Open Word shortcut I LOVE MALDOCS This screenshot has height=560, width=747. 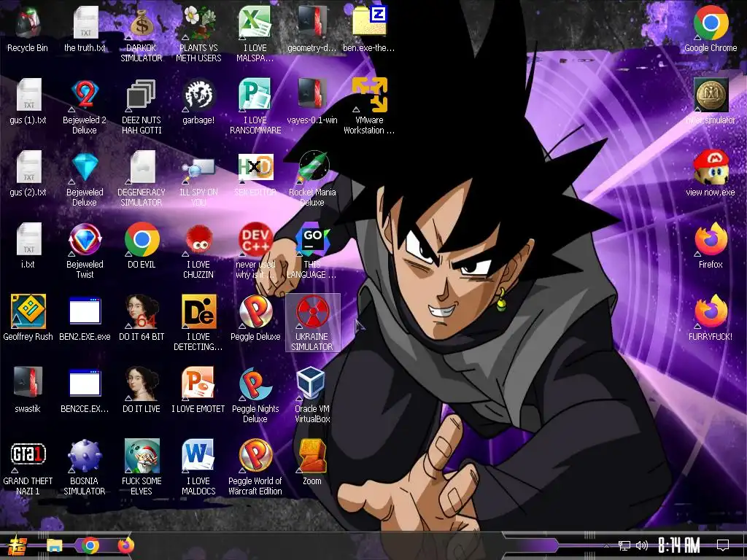(198, 469)
